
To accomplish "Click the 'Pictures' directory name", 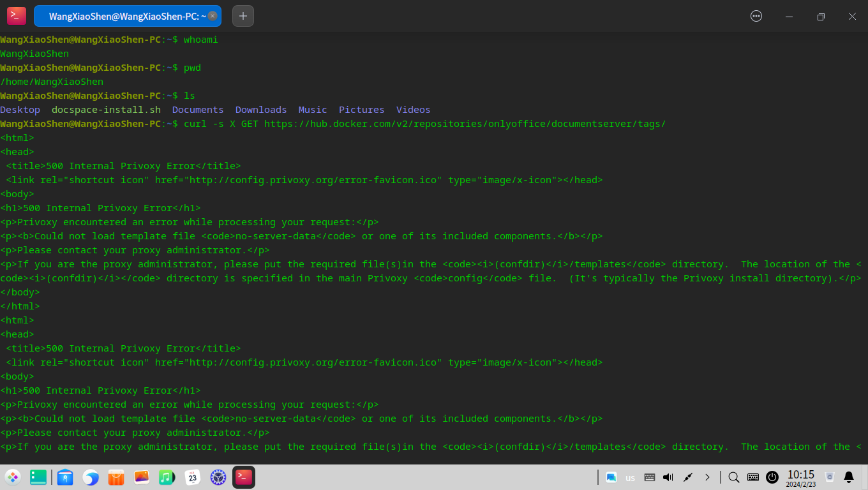I will tap(362, 110).
